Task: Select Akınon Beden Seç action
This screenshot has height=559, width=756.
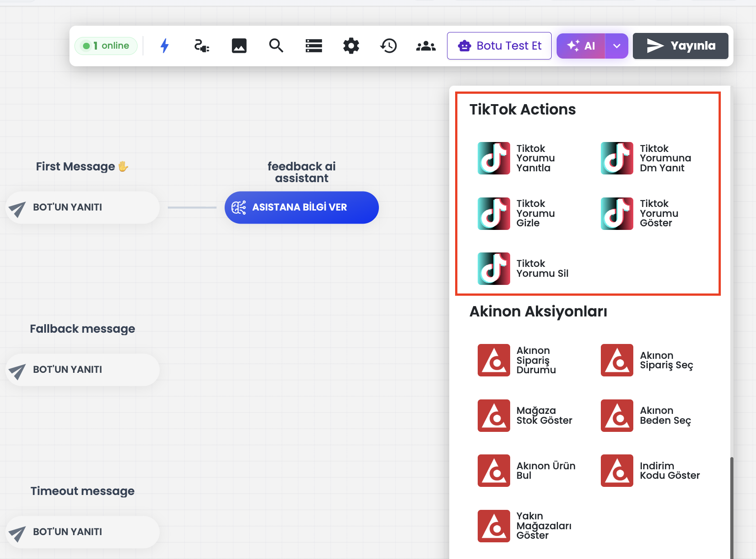Action: coord(646,415)
